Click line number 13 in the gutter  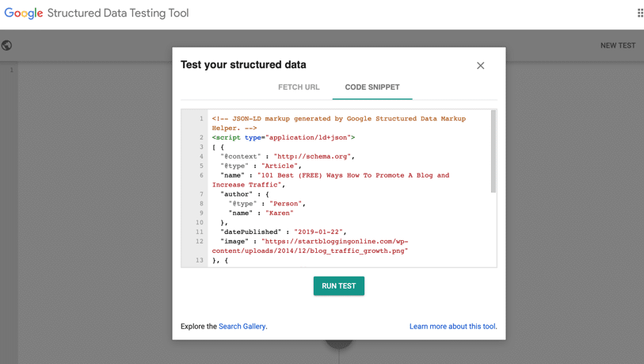coord(200,260)
